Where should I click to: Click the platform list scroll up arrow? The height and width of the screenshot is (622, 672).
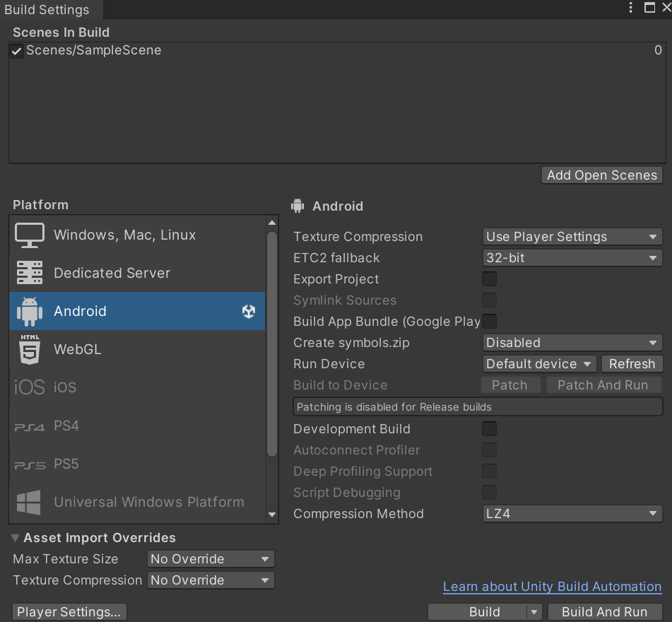272,223
